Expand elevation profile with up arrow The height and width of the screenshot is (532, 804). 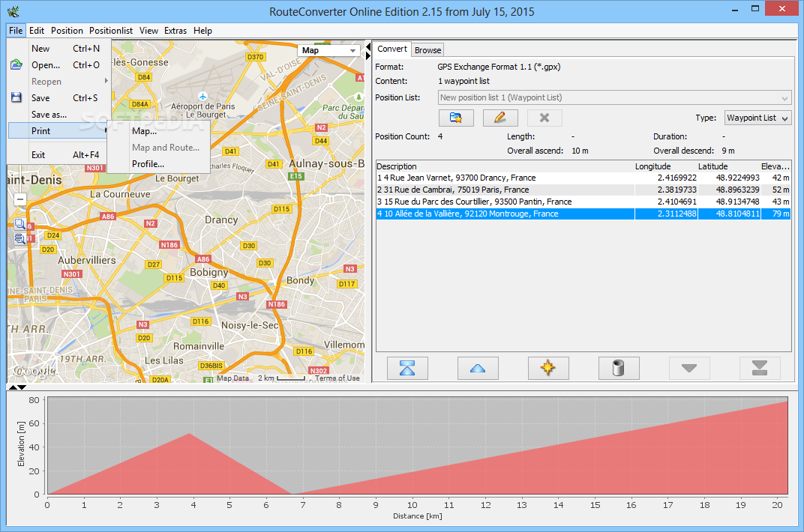[x=13, y=387]
